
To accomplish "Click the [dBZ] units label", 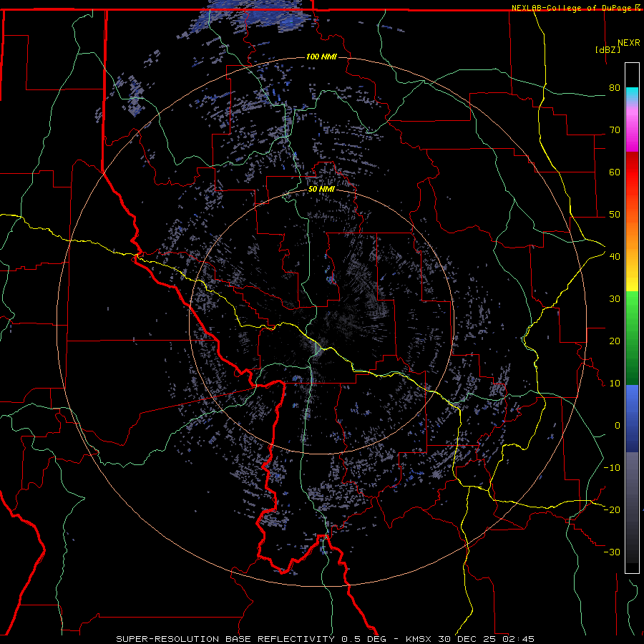I will 608,49.
